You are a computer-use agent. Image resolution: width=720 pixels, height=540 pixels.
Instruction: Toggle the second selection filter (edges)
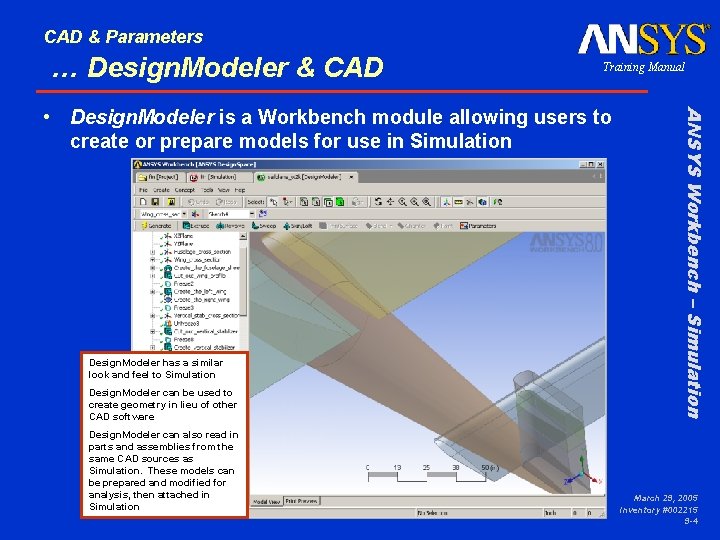coord(315,202)
